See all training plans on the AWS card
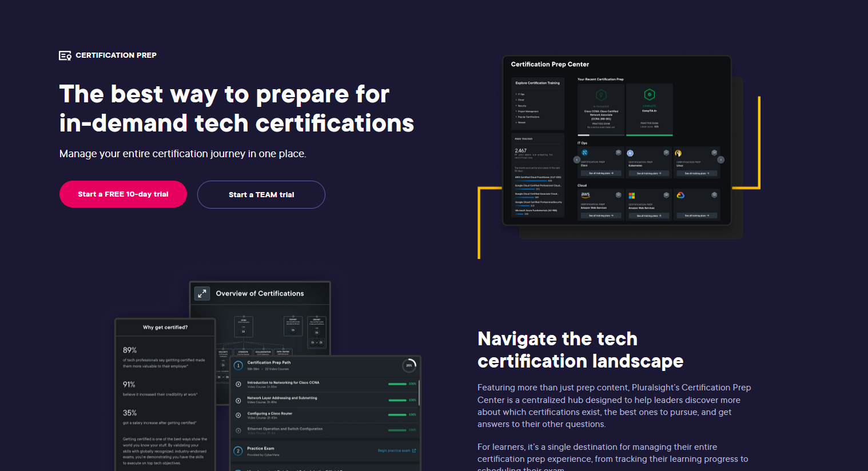Viewport: 868px width, 471px height. [x=601, y=215]
